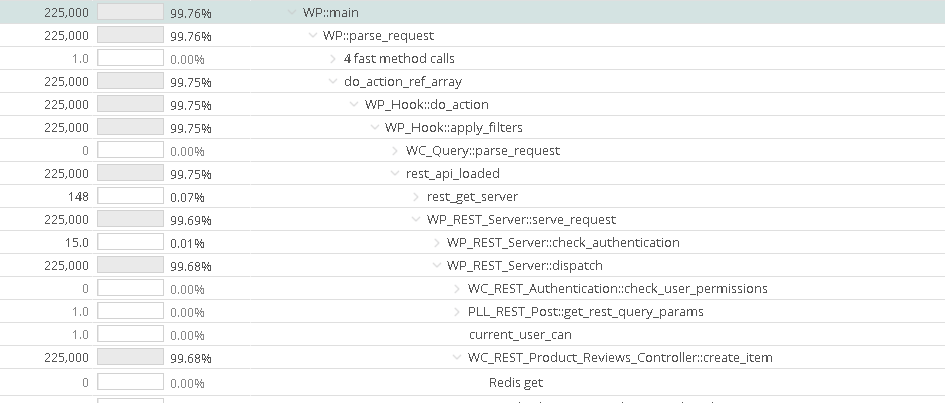Collapse the rest_api_loaded node
The width and height of the screenshot is (945, 403).
click(x=395, y=173)
